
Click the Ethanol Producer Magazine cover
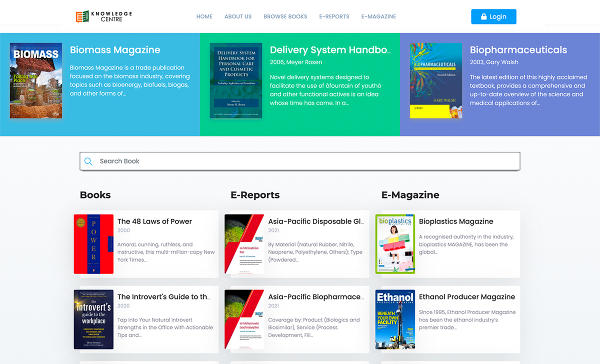395,319
